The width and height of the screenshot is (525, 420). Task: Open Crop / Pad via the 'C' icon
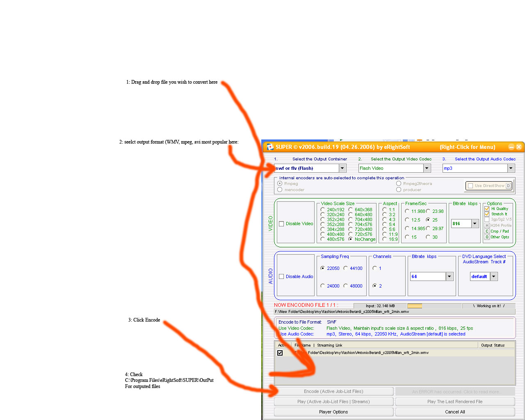487,231
